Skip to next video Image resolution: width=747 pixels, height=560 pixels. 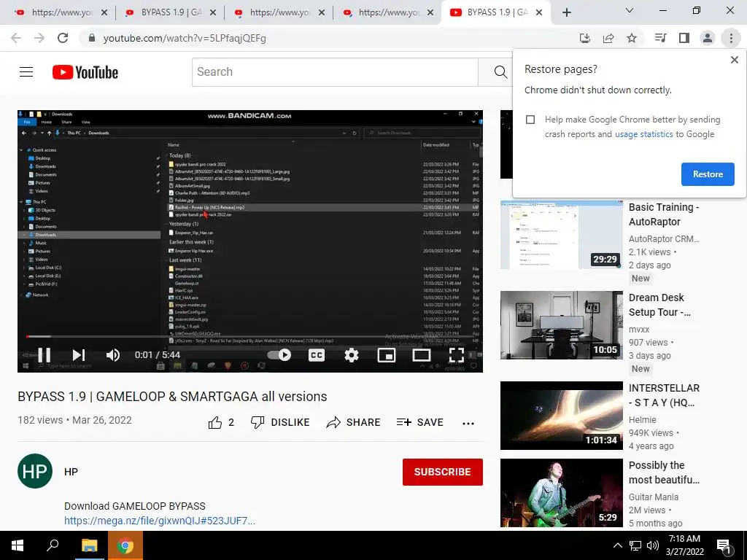tap(79, 355)
